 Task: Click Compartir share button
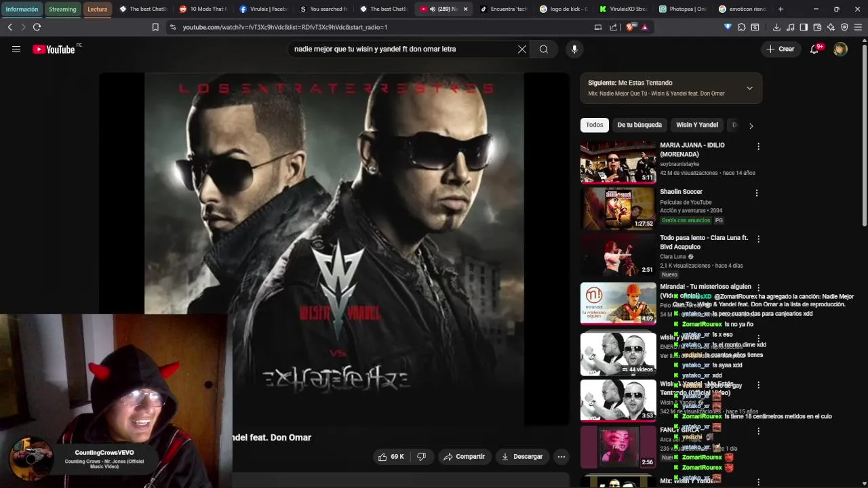coord(464,457)
